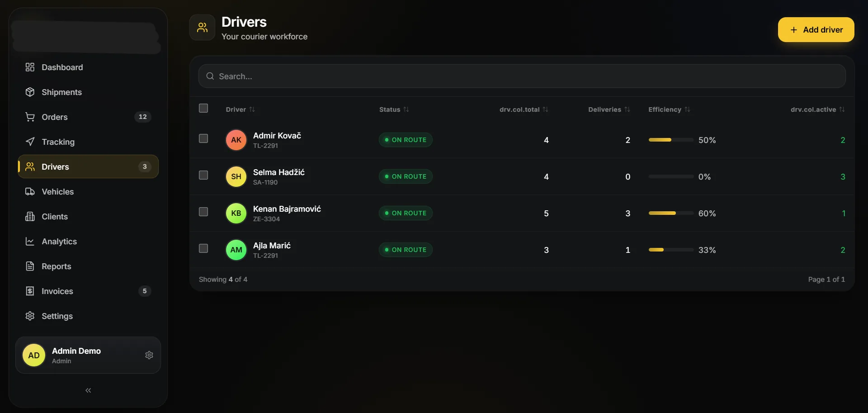Viewport: 868px width, 413px height.
Task: Click the 60% efficiency progress bar
Action: (x=671, y=213)
